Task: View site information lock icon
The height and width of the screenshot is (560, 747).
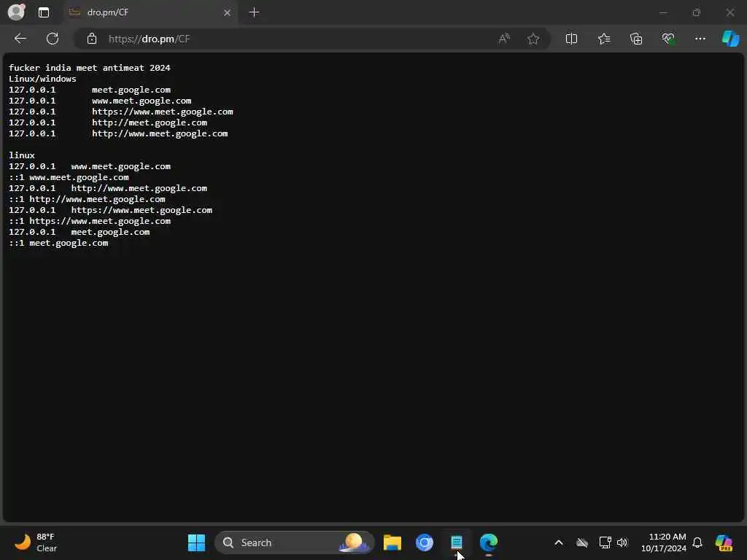Action: (92, 39)
